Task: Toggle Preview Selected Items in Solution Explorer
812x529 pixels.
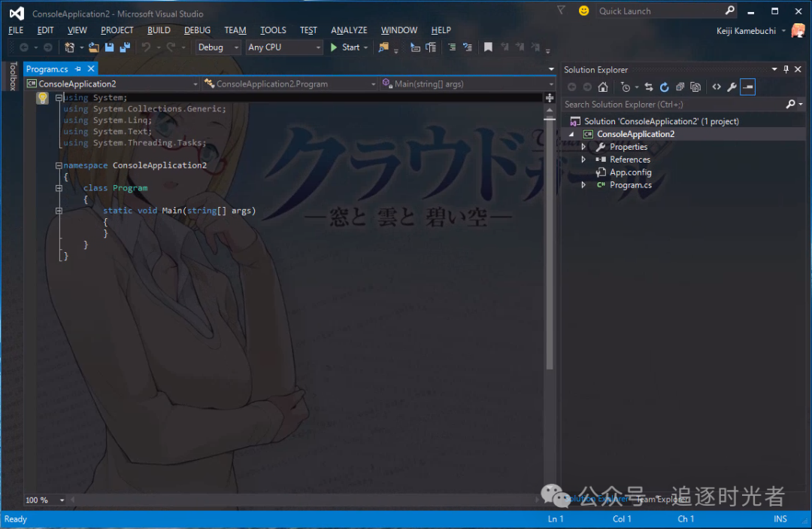Action: click(747, 87)
